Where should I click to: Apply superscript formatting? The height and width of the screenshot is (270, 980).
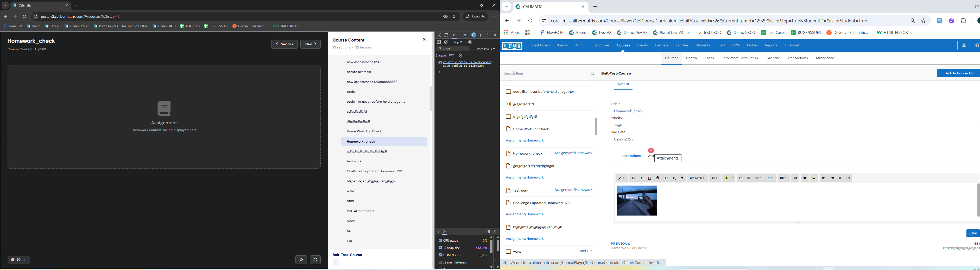click(666, 178)
